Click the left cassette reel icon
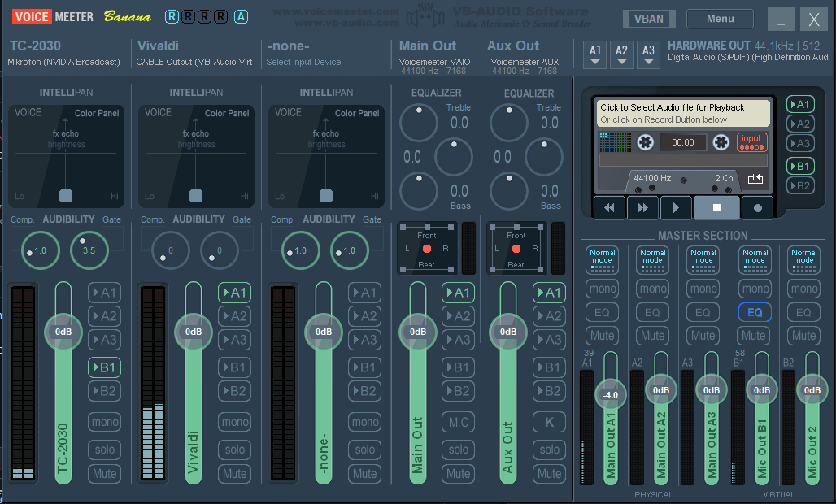This screenshot has height=504, width=836. click(645, 142)
